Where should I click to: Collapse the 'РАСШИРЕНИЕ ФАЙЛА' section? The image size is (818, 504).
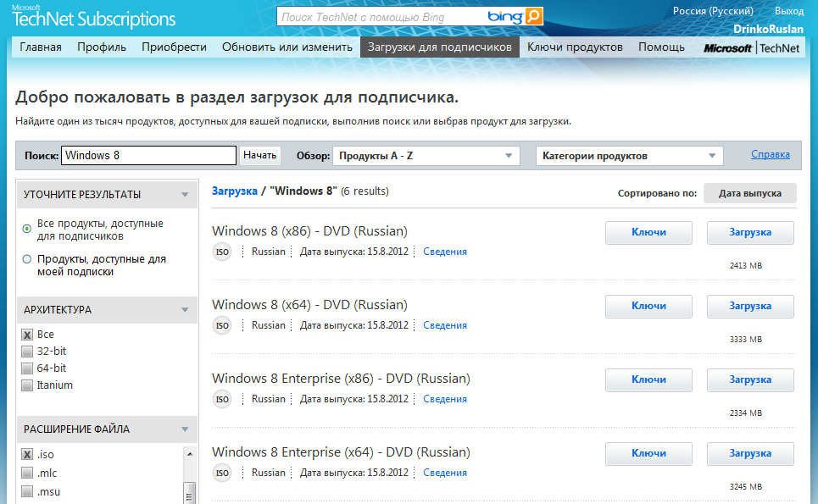185,429
